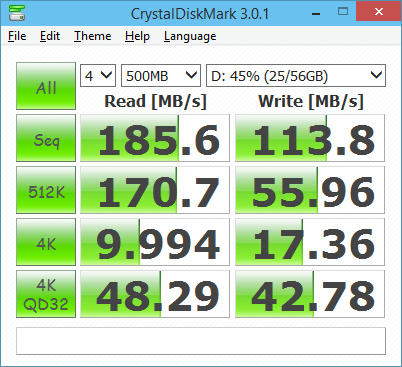
Task: Launch the 4K QD32 test
Action: [x=46, y=294]
